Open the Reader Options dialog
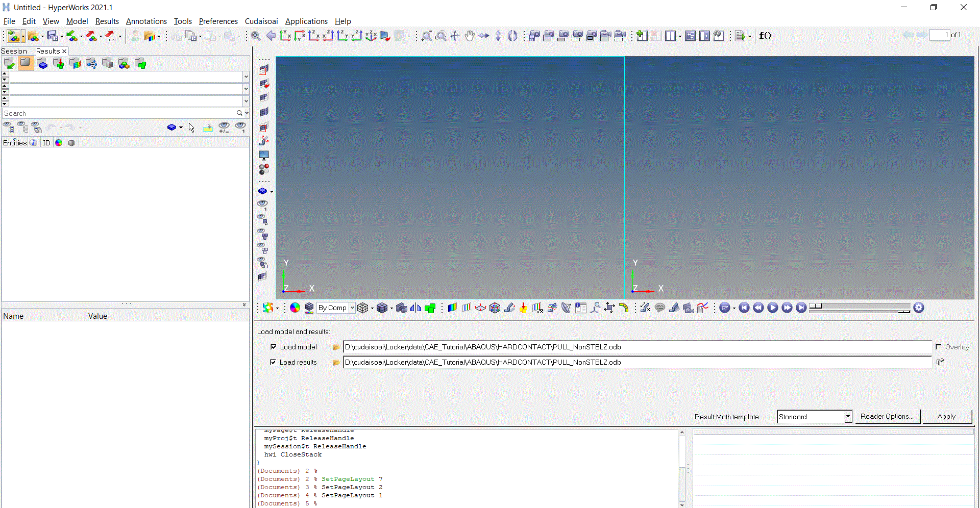 coord(887,416)
